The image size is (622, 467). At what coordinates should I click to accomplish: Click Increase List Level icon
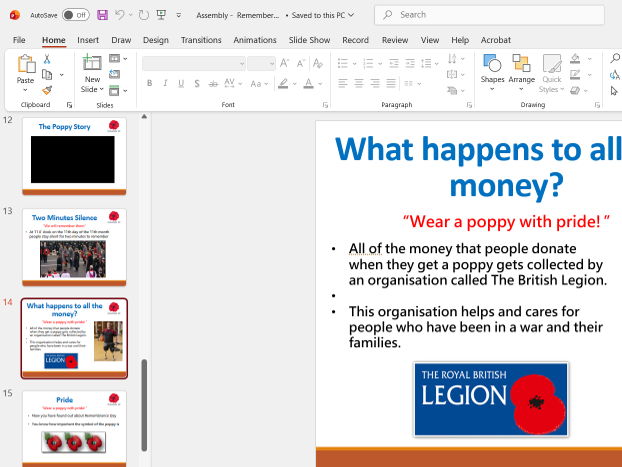[410, 63]
